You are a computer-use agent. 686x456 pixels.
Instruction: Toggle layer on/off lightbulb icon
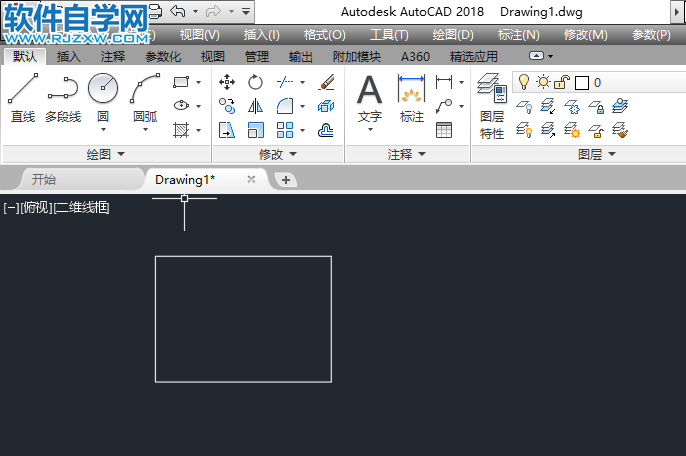[523, 82]
